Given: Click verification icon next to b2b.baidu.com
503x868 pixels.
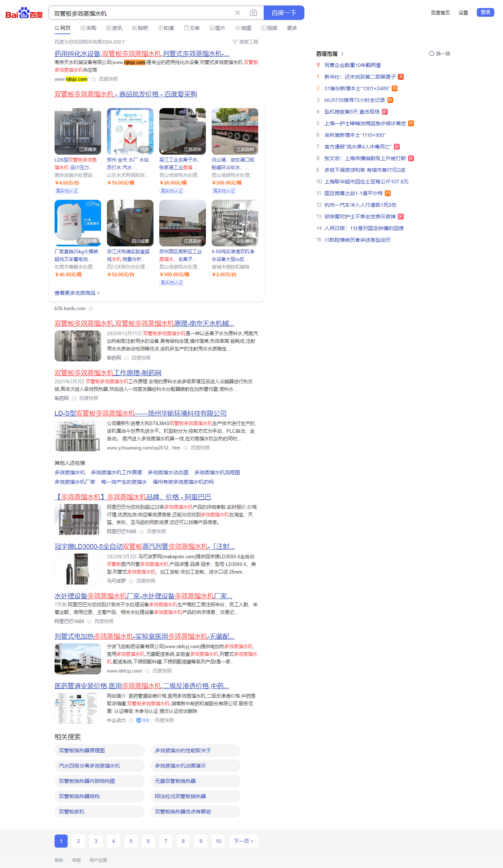Looking at the screenshot, I should pyautogui.click(x=91, y=309).
